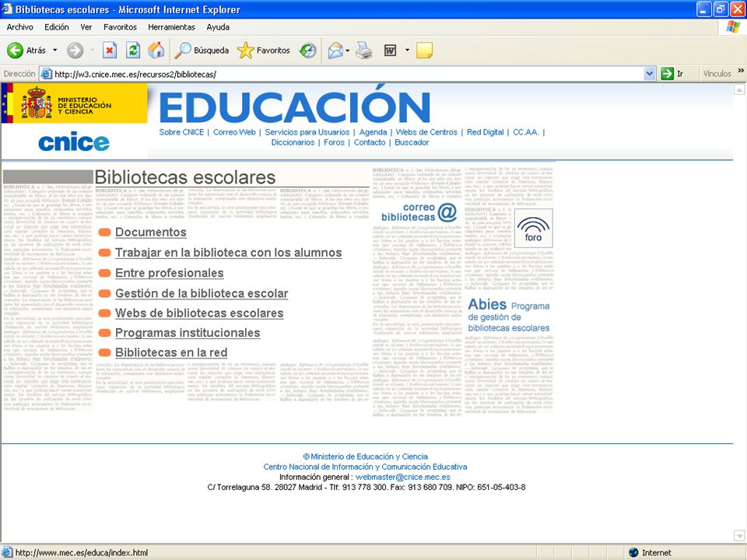Open the Búsqueda search tool
The width and height of the screenshot is (747, 560).
[202, 50]
